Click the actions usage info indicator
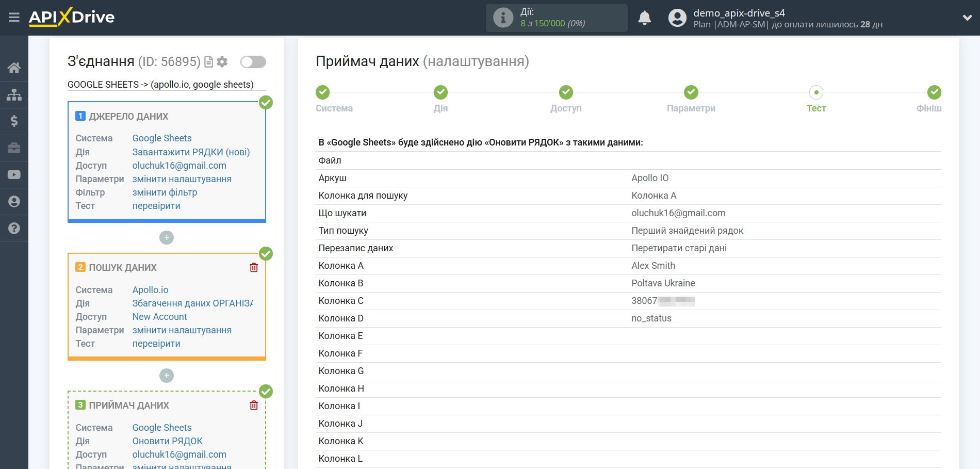The width and height of the screenshot is (980, 469). click(x=503, y=18)
